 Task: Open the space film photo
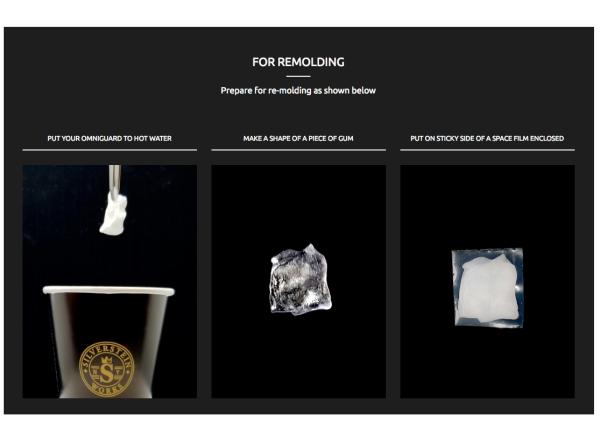click(x=487, y=282)
